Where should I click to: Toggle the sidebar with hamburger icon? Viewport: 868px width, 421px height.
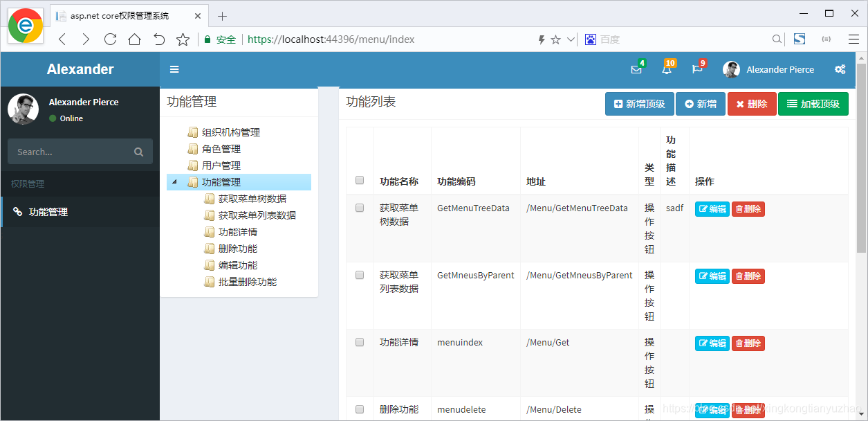coord(174,69)
